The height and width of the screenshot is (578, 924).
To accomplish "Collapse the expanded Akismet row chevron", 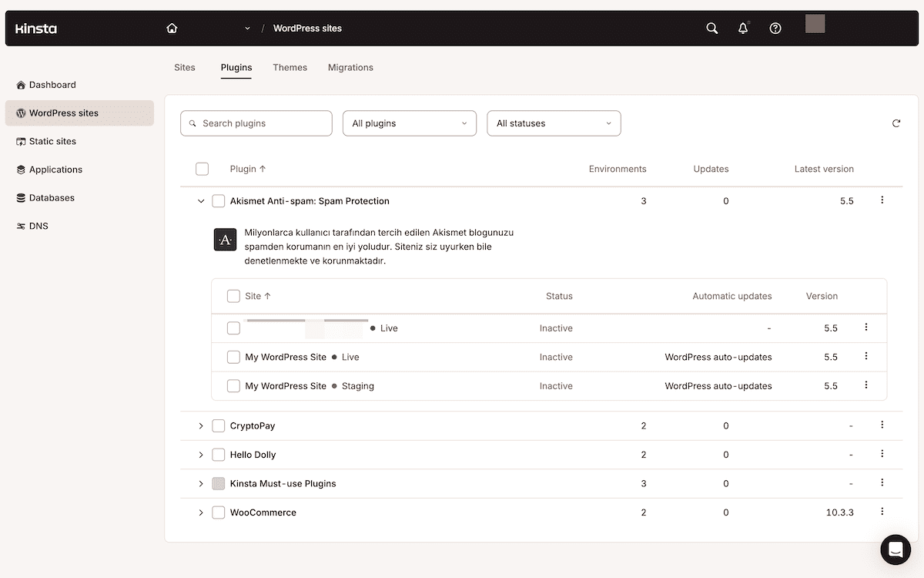I will [201, 200].
